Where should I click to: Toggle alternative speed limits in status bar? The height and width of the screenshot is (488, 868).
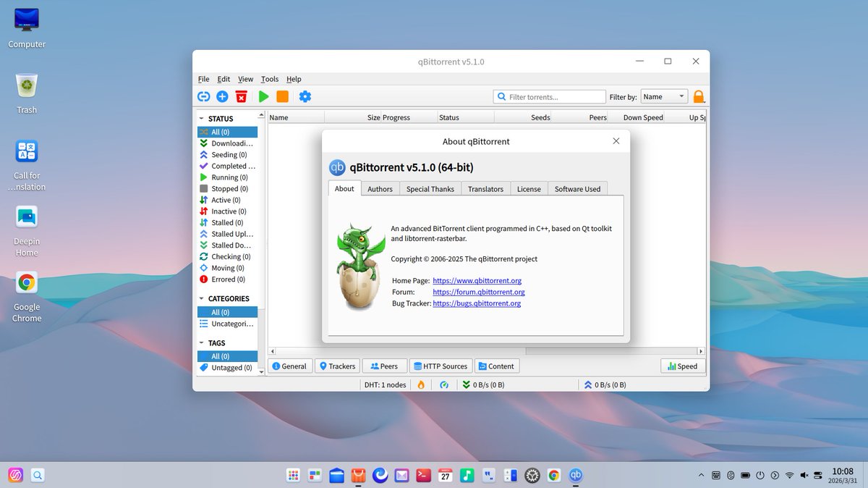coord(445,385)
